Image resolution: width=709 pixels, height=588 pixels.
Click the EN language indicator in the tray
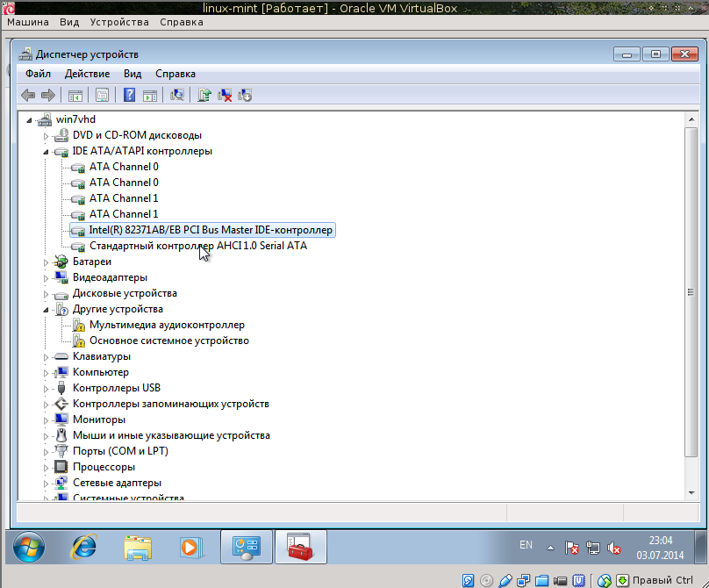click(x=526, y=545)
